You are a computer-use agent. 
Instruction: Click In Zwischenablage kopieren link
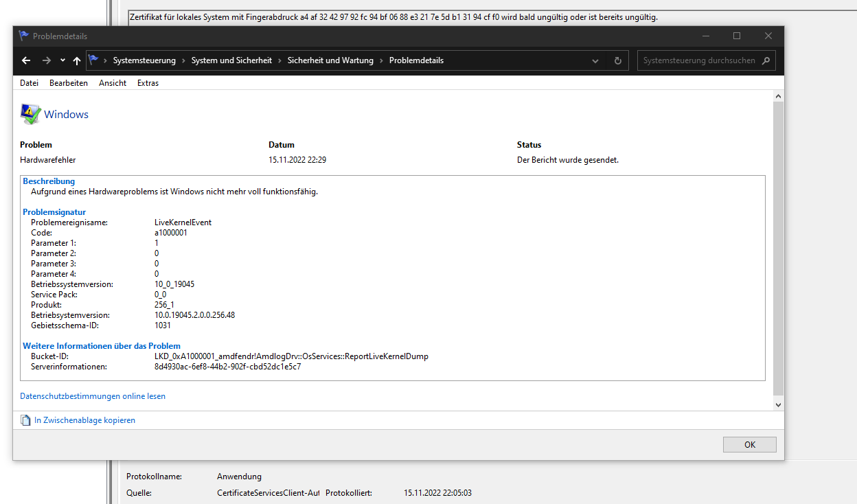[84, 420]
